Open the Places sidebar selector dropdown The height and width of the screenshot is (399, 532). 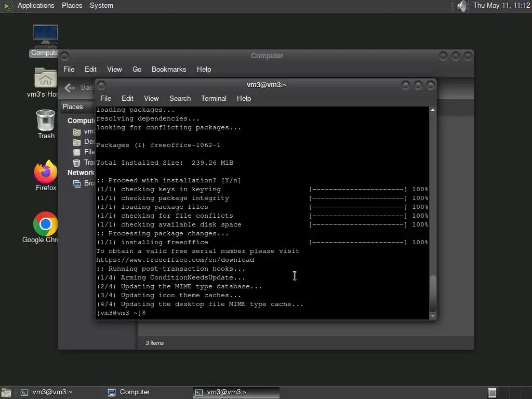[x=77, y=107]
